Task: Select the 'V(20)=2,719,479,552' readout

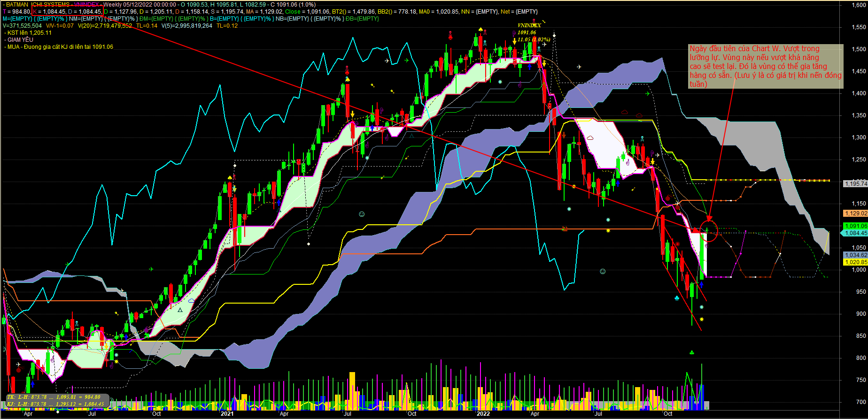Action: pos(105,26)
